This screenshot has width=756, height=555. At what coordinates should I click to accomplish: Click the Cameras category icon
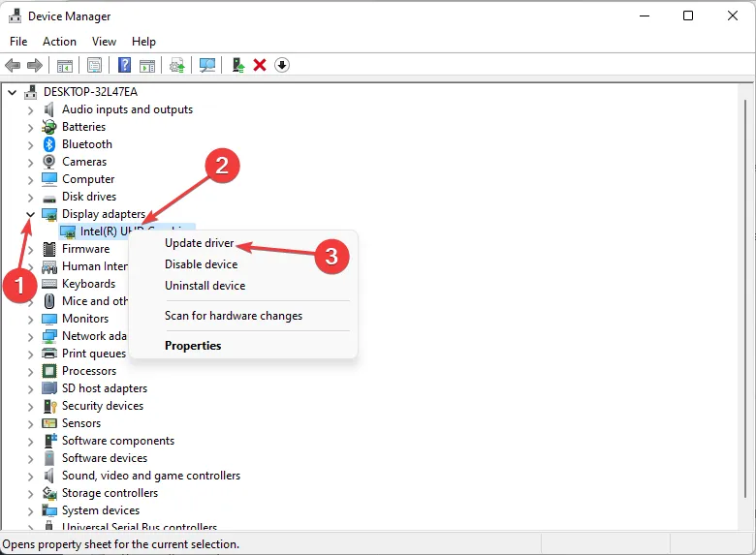[x=49, y=162]
